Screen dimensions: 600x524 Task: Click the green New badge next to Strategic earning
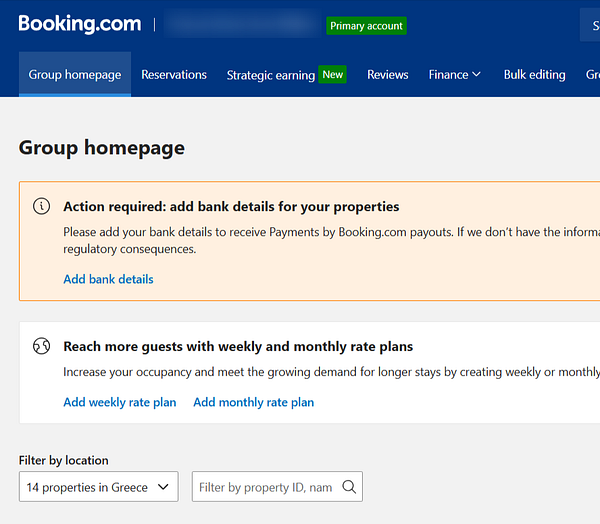(x=333, y=74)
